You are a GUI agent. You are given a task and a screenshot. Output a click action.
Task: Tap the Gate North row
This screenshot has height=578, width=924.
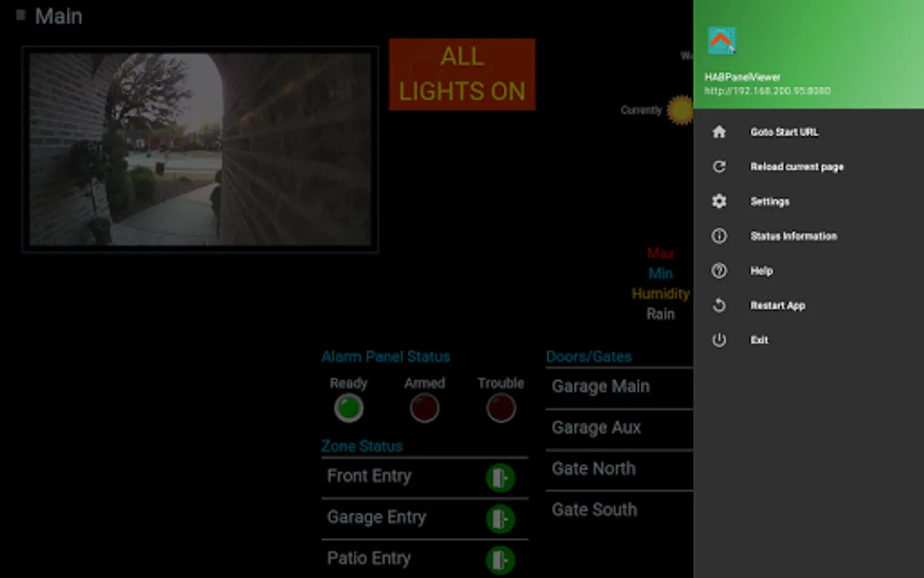pyautogui.click(x=619, y=469)
